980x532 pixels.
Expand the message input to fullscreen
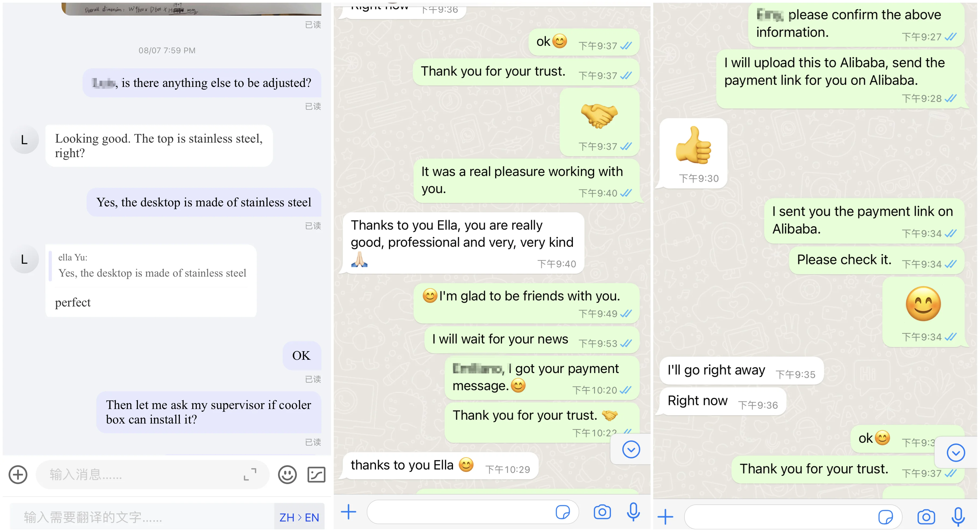pyautogui.click(x=250, y=474)
